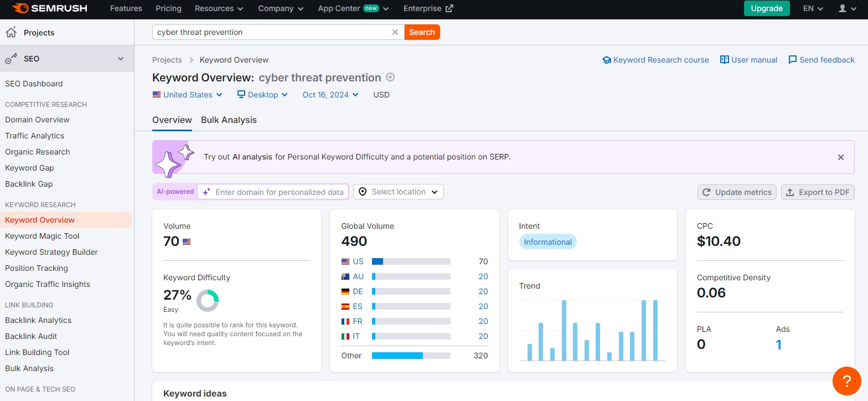868x401 pixels.
Task: Click the Upgrade button
Action: [x=767, y=8]
